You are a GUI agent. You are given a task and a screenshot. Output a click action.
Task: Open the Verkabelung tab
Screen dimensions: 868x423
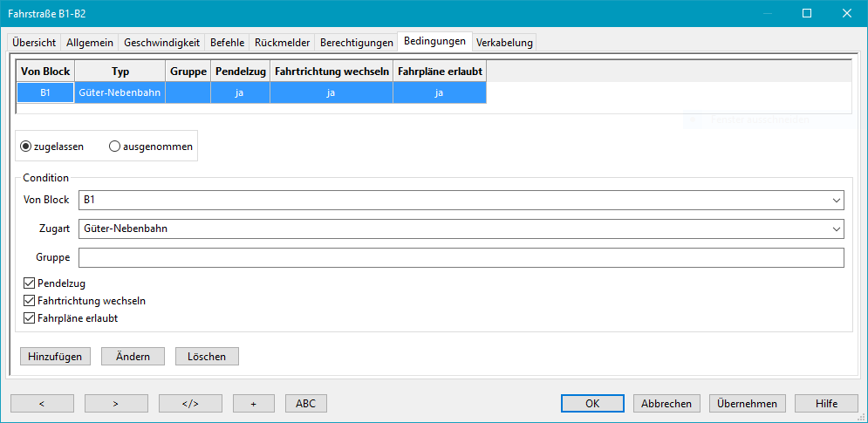(x=504, y=43)
